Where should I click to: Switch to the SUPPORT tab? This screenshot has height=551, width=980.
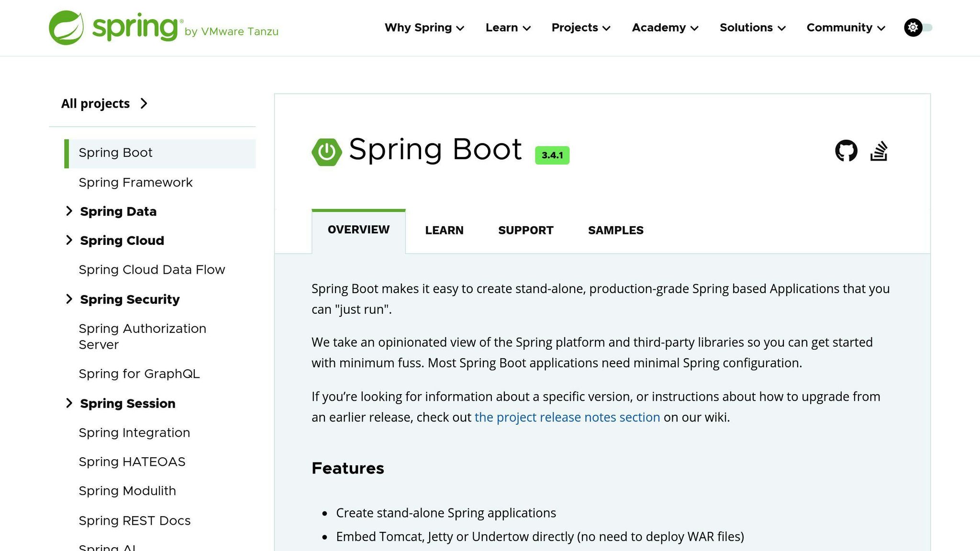525,230
